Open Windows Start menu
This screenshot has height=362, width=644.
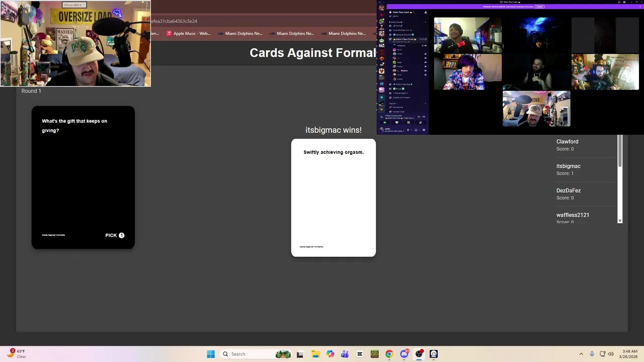[211, 354]
